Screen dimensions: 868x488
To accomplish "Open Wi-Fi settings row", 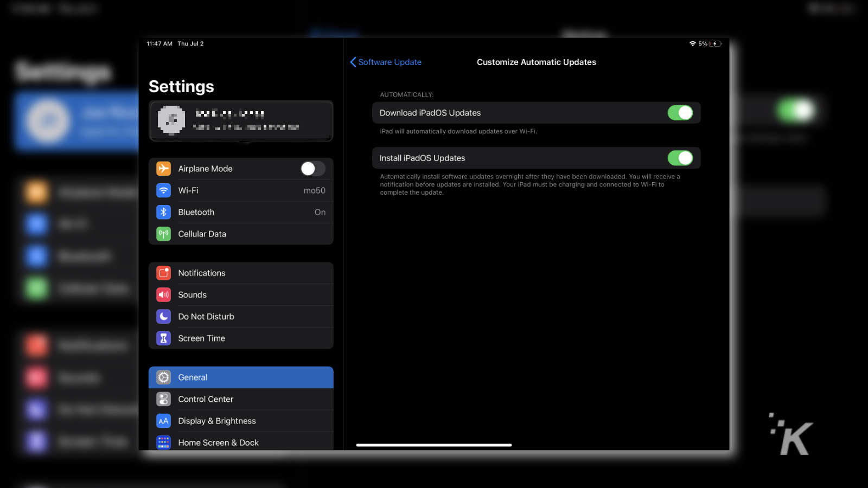I will pos(241,190).
